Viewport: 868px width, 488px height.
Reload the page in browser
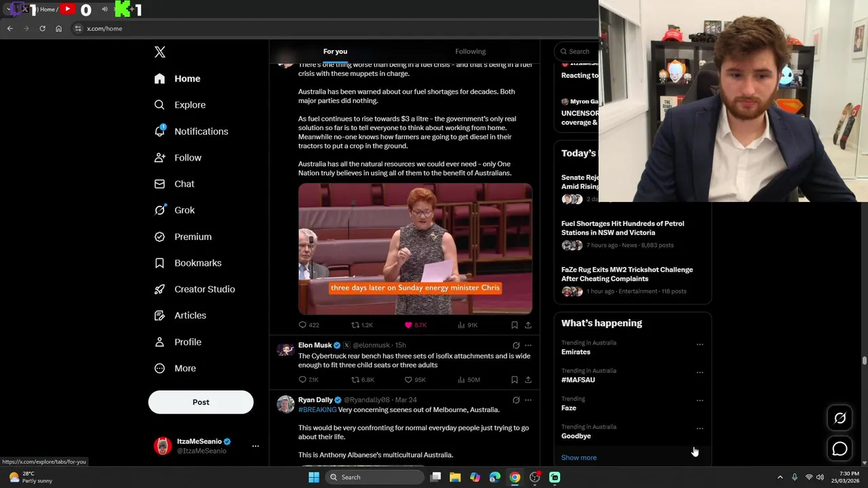click(42, 28)
